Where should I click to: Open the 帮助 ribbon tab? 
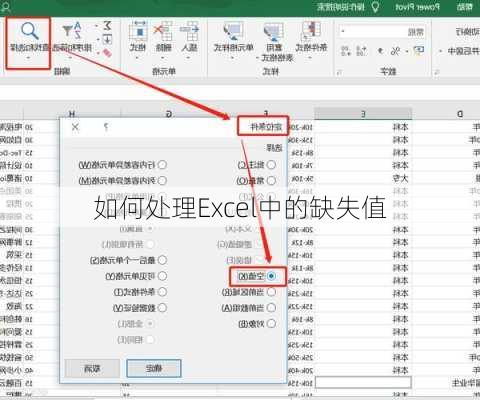tap(465, 7)
